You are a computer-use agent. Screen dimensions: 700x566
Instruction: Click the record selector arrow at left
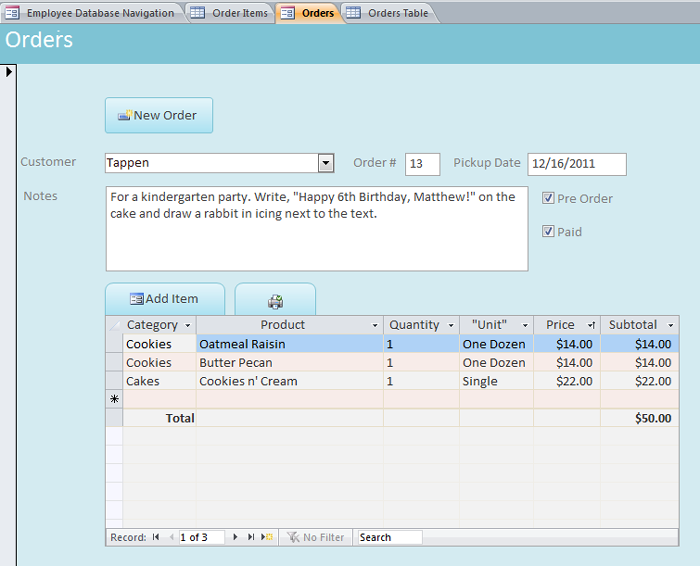(10, 72)
